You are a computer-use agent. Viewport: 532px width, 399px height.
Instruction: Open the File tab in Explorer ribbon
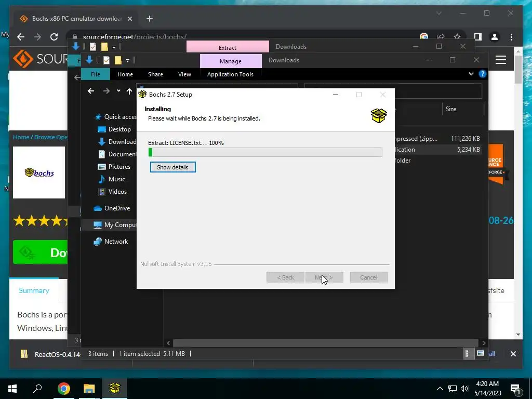click(x=96, y=74)
